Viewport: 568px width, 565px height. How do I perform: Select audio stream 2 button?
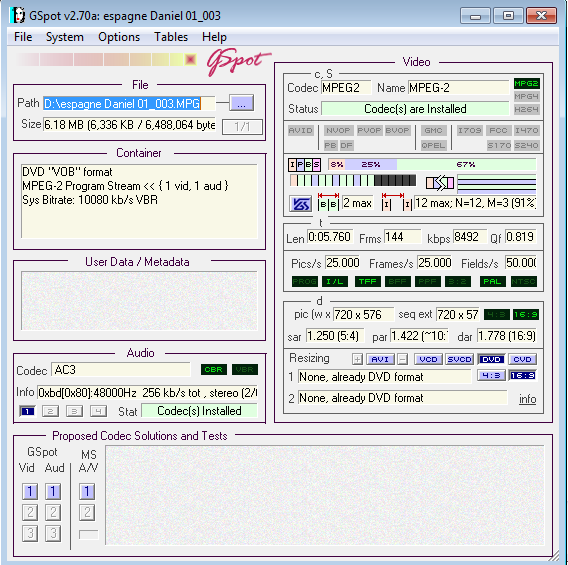[x=50, y=411]
